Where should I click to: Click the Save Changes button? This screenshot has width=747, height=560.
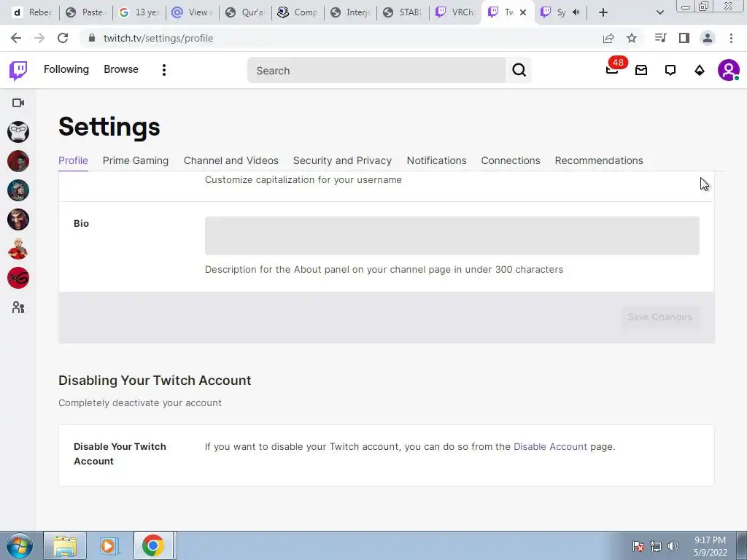(659, 316)
